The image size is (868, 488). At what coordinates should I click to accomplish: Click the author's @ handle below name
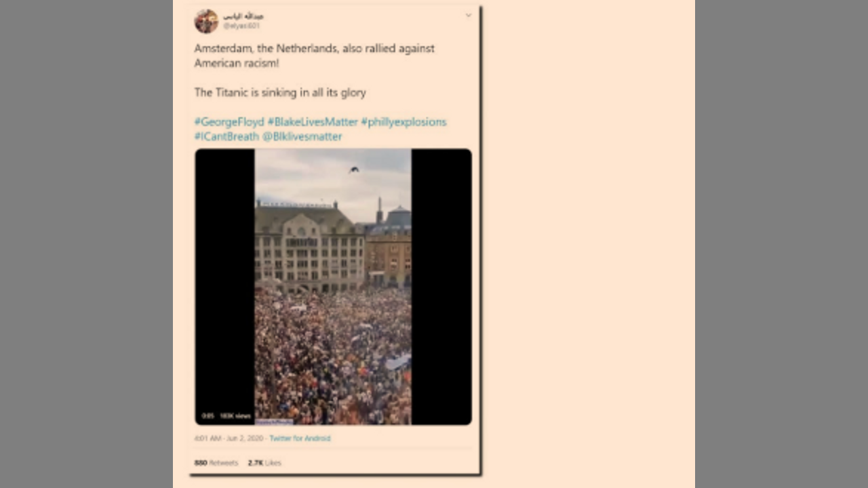click(241, 26)
